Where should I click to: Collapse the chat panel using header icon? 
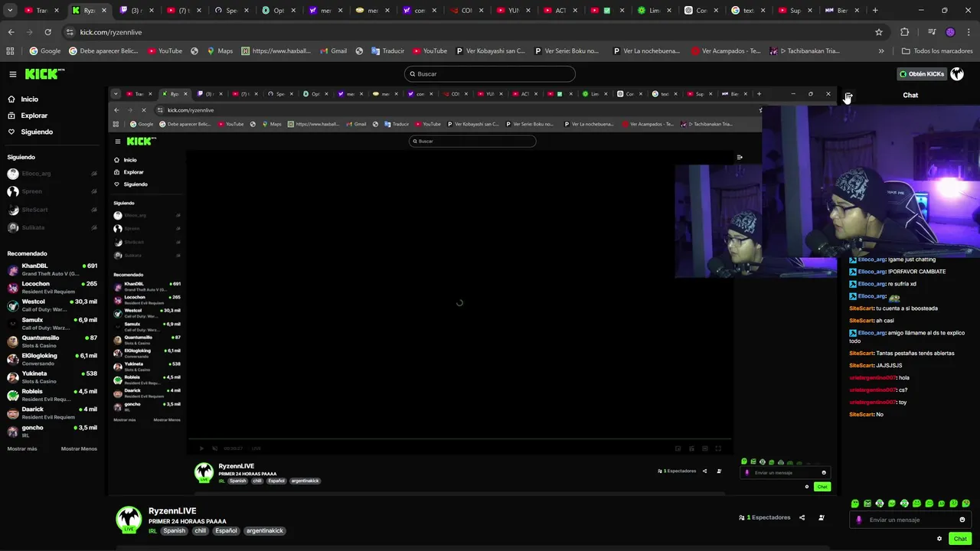848,96
